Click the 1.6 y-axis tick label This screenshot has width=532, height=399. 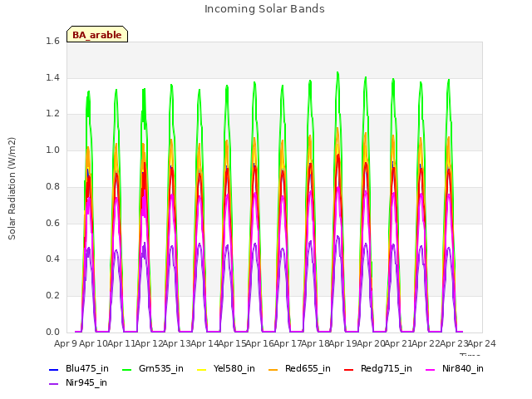52,42
